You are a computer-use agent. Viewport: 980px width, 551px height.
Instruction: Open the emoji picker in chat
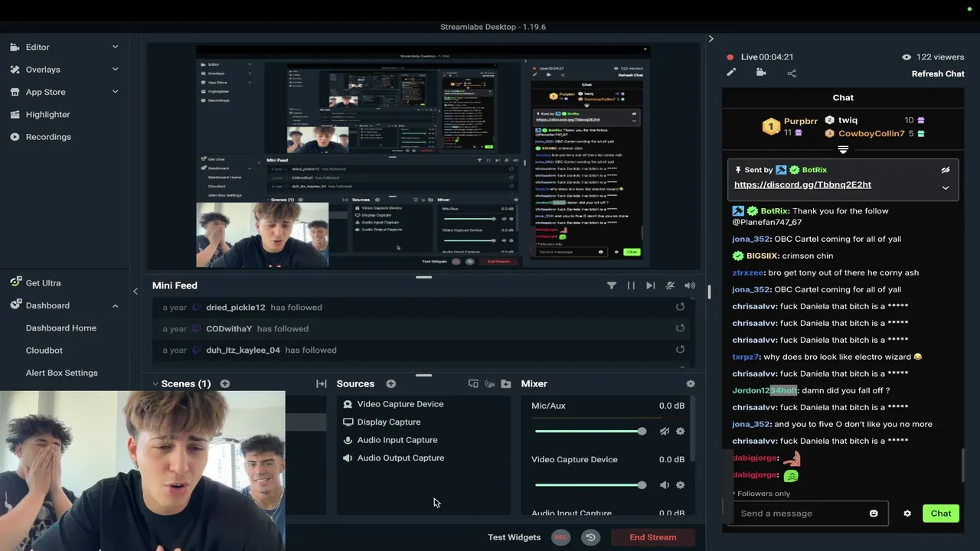(x=874, y=514)
